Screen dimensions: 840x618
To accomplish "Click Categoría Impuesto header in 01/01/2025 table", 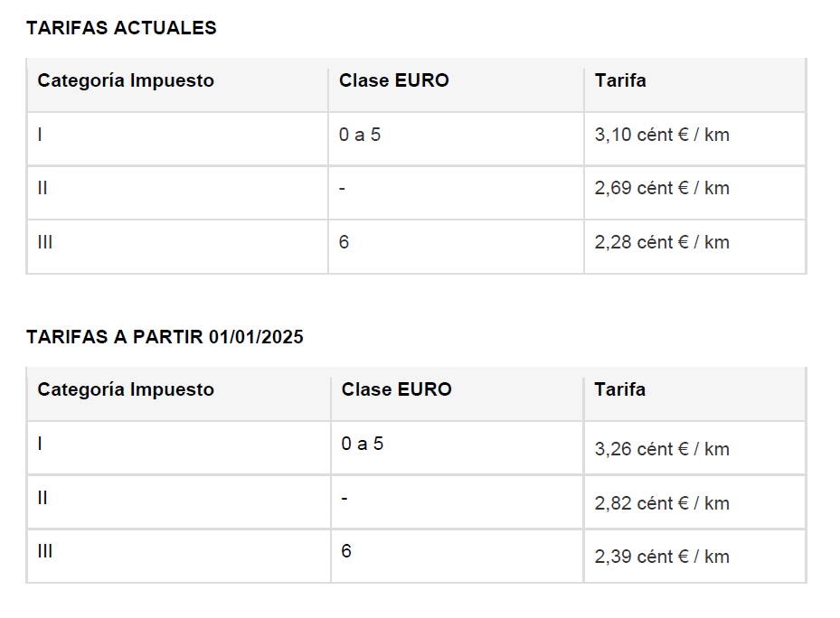I will [x=126, y=389].
